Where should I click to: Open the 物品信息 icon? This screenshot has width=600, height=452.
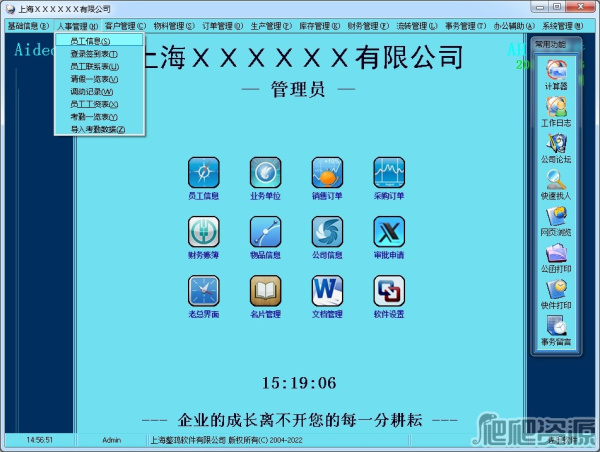point(266,232)
